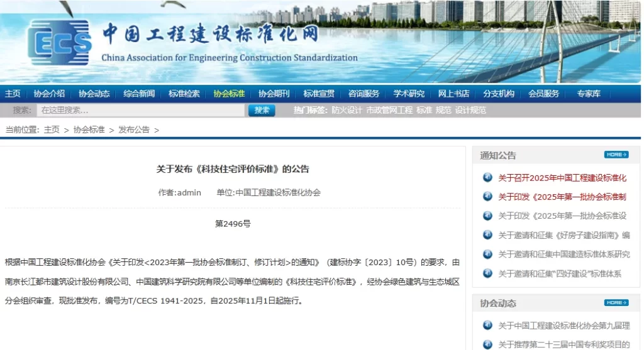Select hot tag 市政管网工程
The height and width of the screenshot is (350, 644).
[389, 110]
